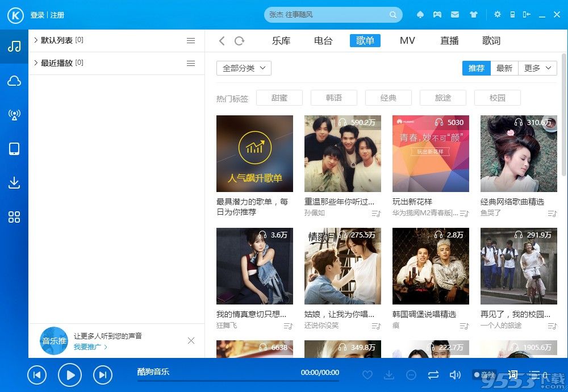Open the skin changer shirt icon

(x=474, y=14)
